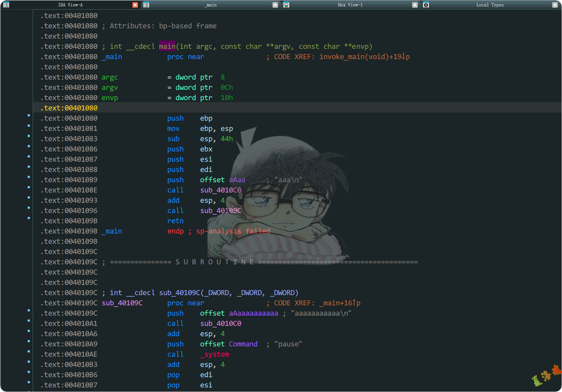Close the Local Types tab

click(555, 5)
